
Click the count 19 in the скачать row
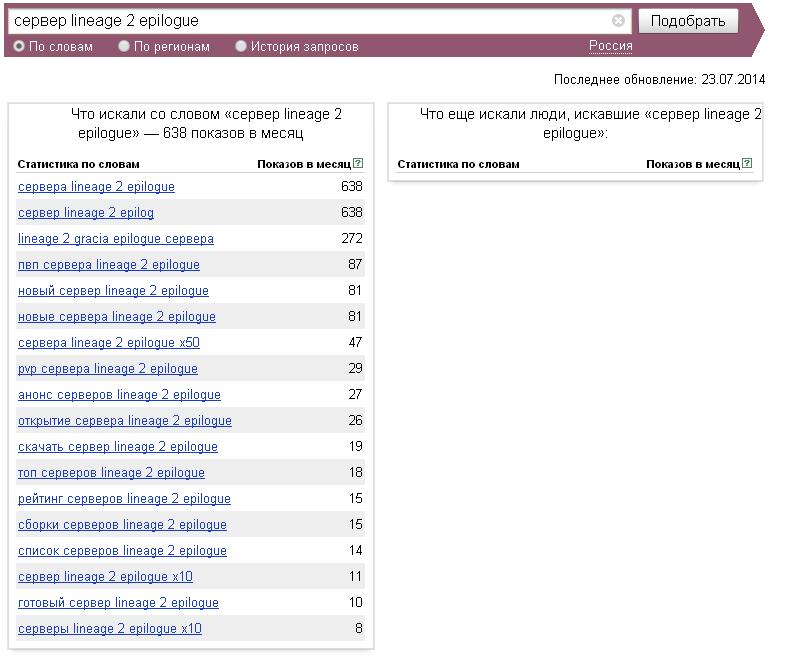(356, 447)
